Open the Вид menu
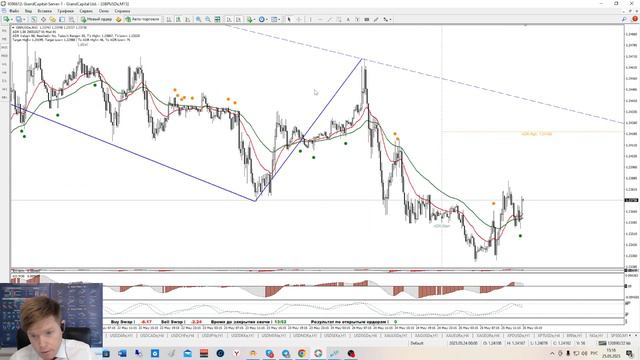640x360 pixels. click(x=28, y=11)
